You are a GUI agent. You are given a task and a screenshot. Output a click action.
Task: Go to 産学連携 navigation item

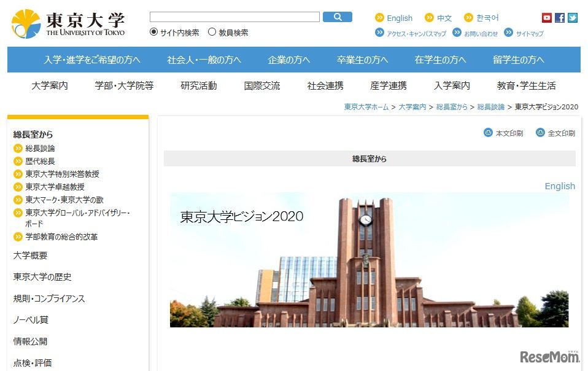point(389,85)
